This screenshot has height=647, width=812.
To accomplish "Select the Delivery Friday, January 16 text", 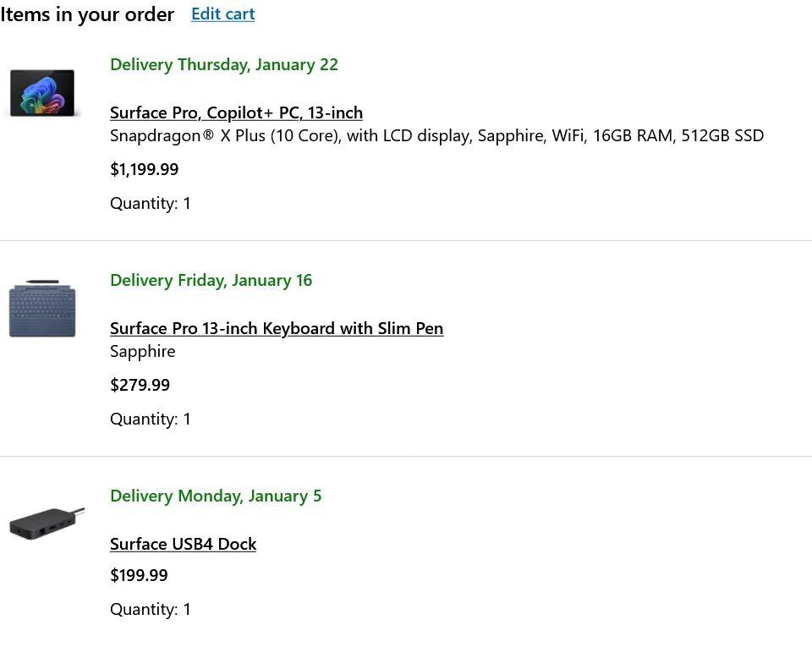I will (211, 280).
